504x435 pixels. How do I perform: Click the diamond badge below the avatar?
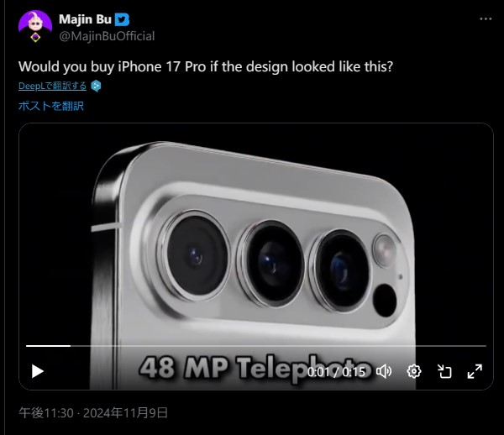click(35, 38)
